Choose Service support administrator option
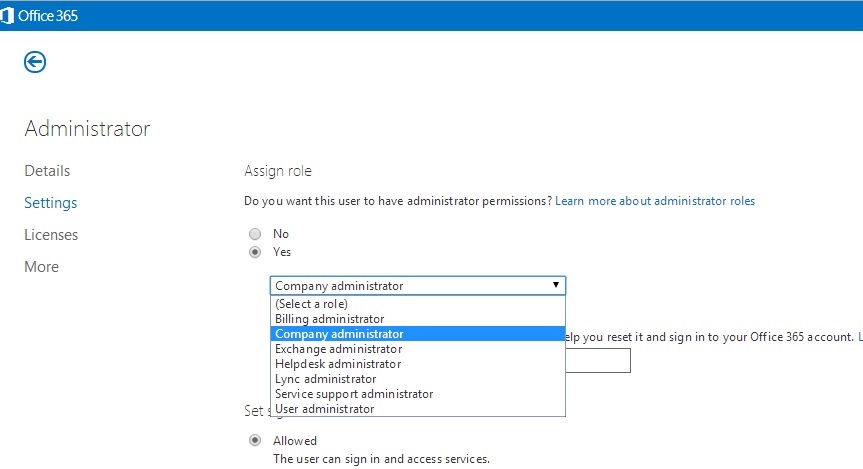 (x=354, y=394)
